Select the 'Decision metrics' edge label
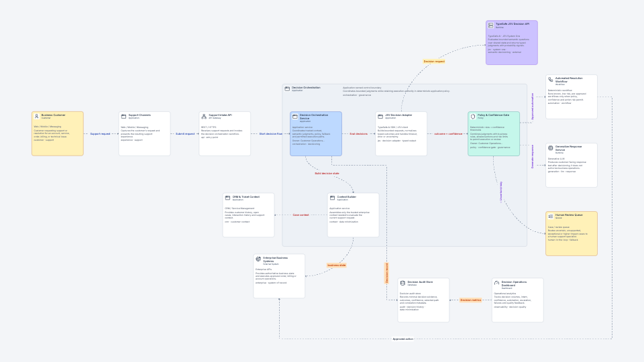The height and width of the screenshot is (362, 644). pos(471,300)
